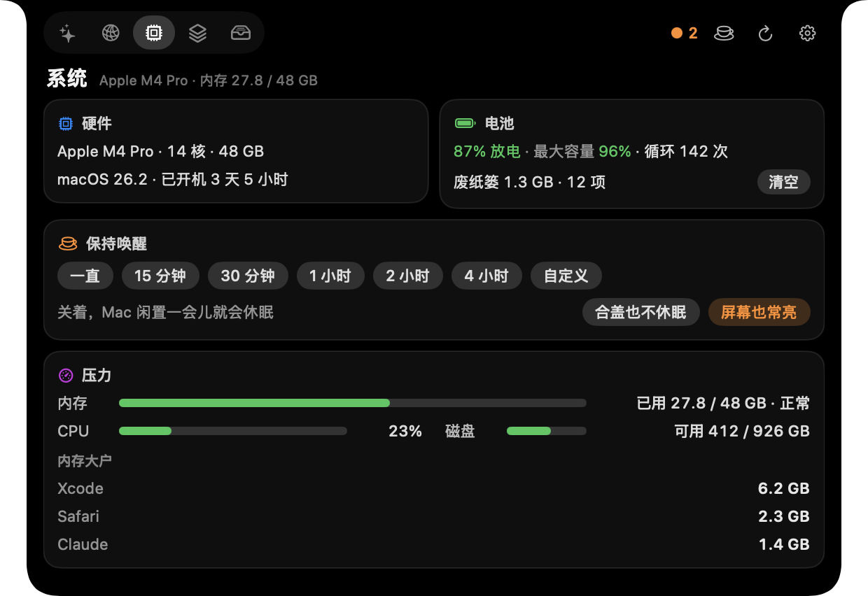Click the orange cup icon beside 保持唤醒

click(x=67, y=244)
